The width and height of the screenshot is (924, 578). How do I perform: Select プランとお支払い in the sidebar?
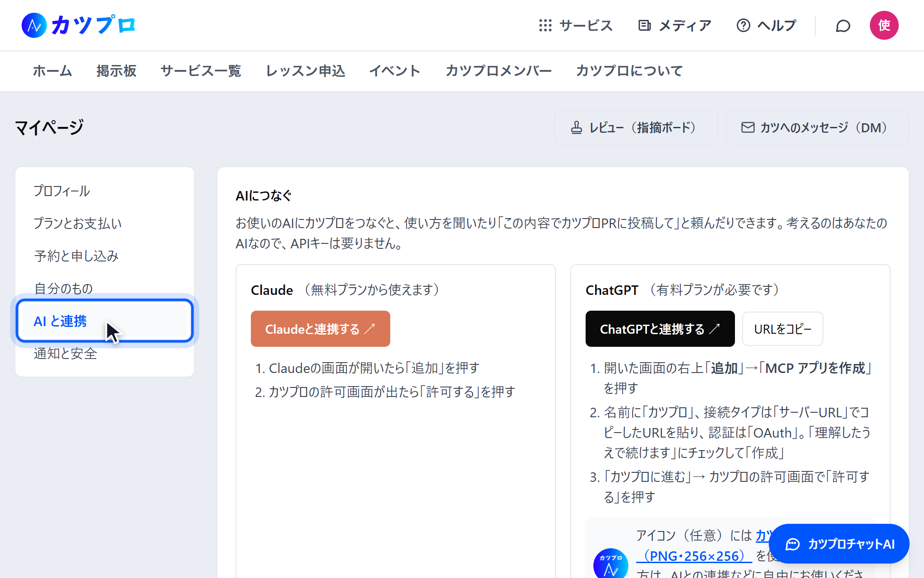coord(105,224)
